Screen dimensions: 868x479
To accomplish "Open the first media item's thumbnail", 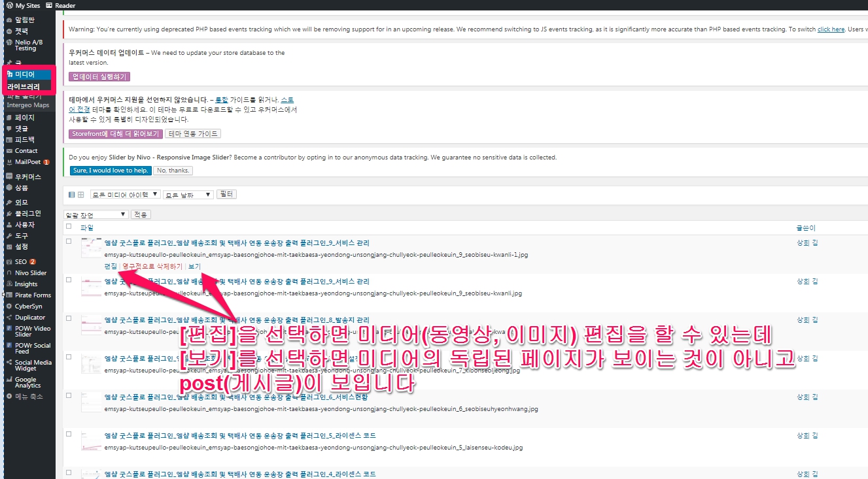I will (x=91, y=248).
